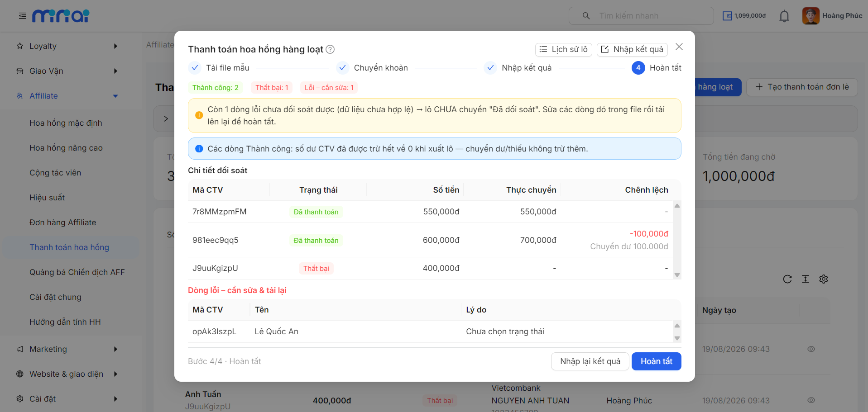Click the Marketing megaphone icon
This screenshot has width=868, height=412.
(x=20, y=349)
